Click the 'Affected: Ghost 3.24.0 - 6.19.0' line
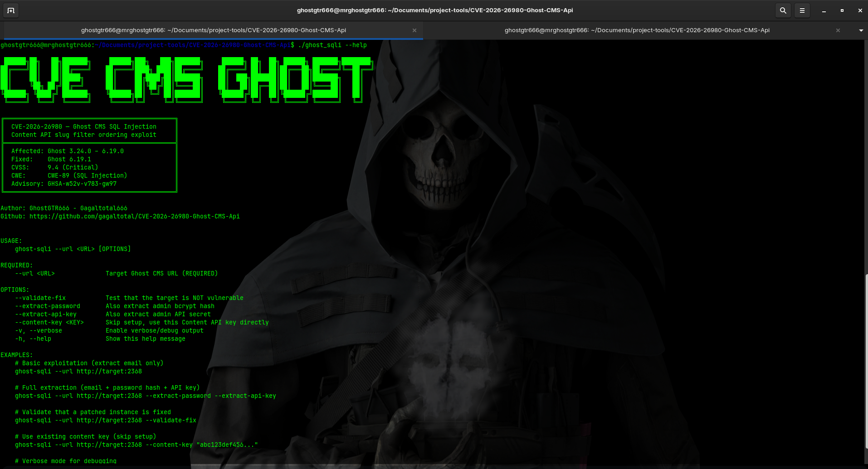The width and height of the screenshot is (868, 469). [68, 151]
